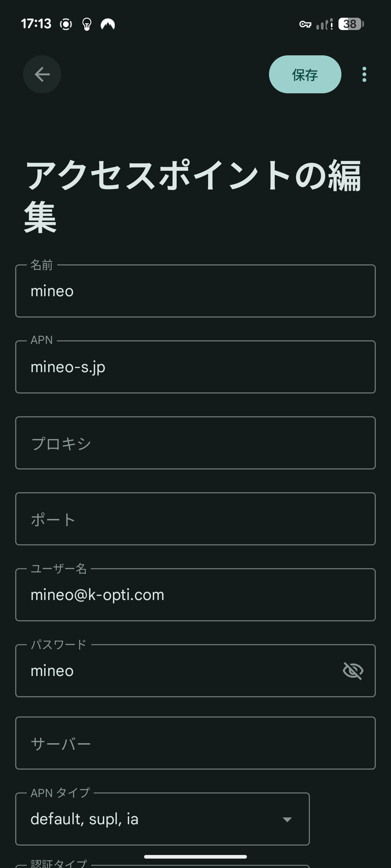Tap the battery level indicator
Screen dimensions: 391x868
351,24
